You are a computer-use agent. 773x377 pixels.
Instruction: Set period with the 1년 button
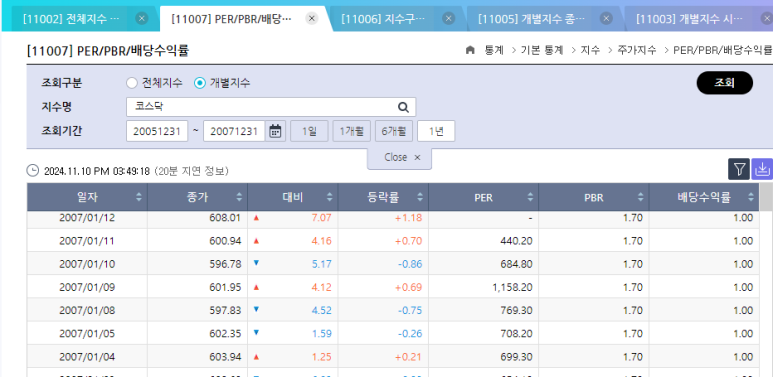(436, 131)
